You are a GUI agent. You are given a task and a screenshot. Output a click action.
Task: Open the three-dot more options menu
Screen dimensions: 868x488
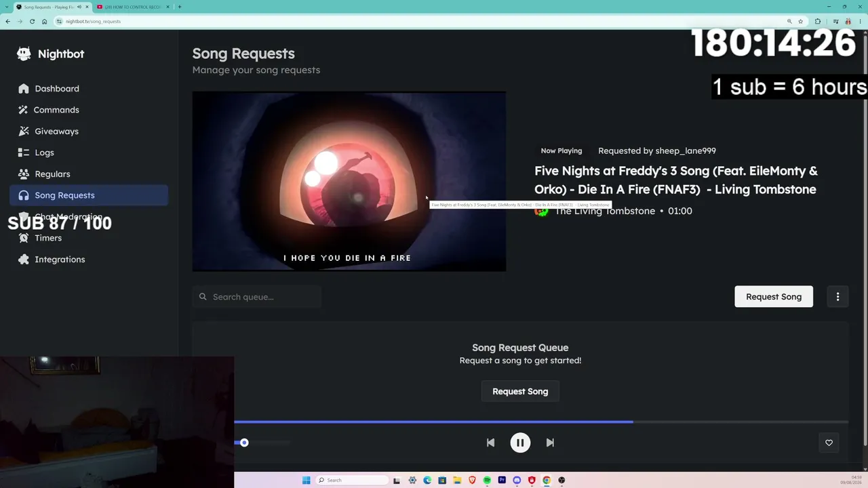coord(837,296)
